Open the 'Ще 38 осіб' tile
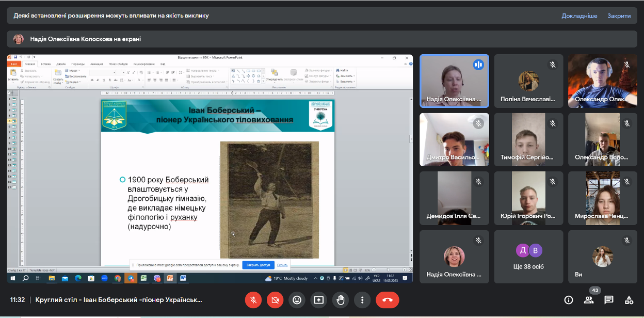The width and height of the screenshot is (644, 318). (x=528, y=257)
